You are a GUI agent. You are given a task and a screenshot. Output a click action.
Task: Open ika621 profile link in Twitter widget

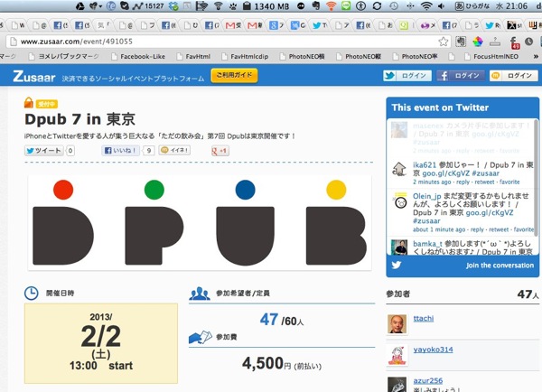tap(425, 165)
